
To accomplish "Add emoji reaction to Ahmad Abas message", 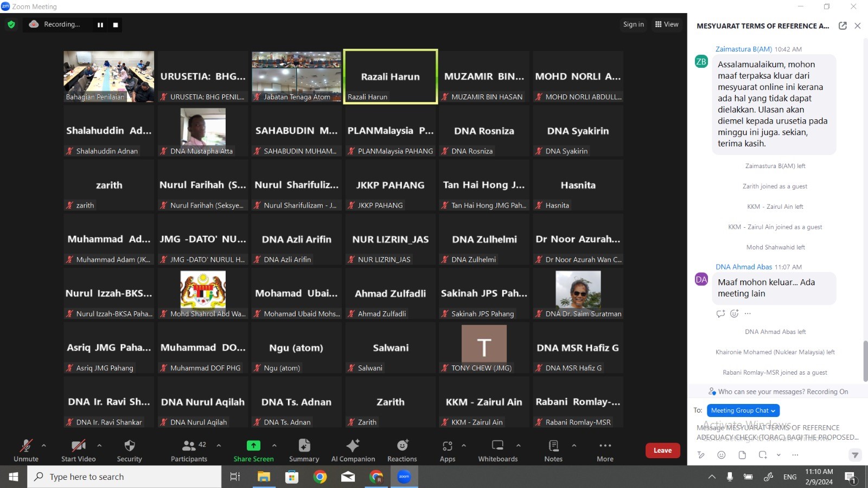I will click(735, 313).
